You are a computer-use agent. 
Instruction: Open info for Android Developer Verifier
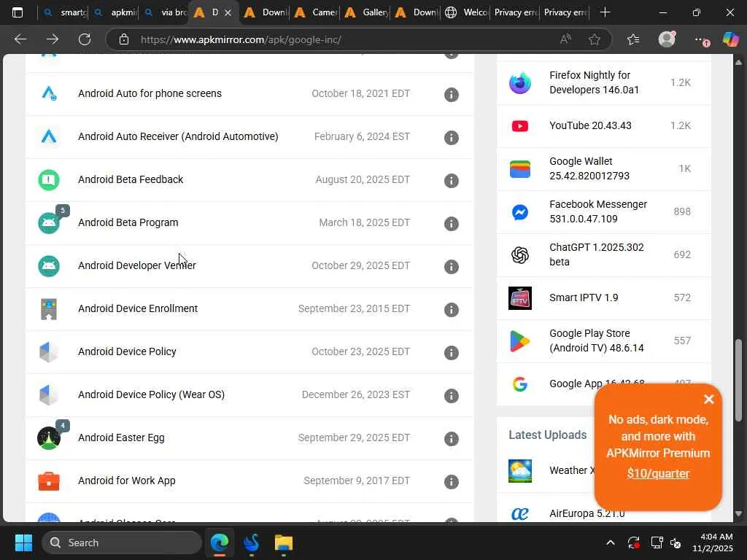click(451, 267)
